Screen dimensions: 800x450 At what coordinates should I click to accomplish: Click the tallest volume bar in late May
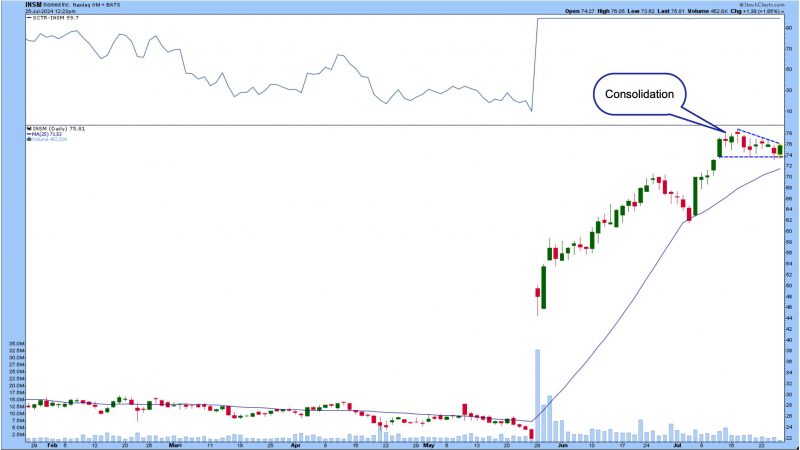click(537, 395)
